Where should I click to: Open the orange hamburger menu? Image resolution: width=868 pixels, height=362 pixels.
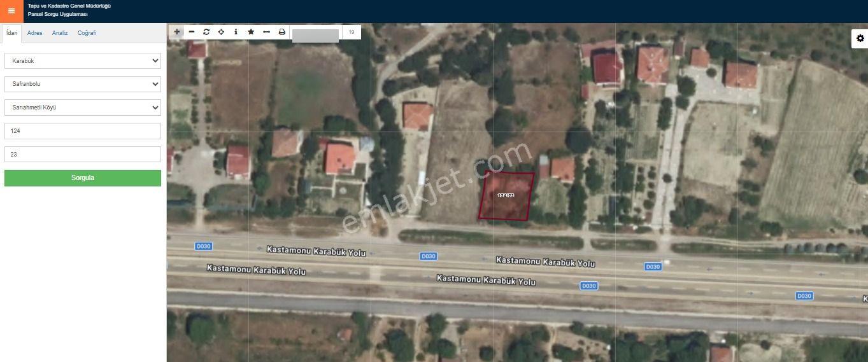[x=11, y=11]
